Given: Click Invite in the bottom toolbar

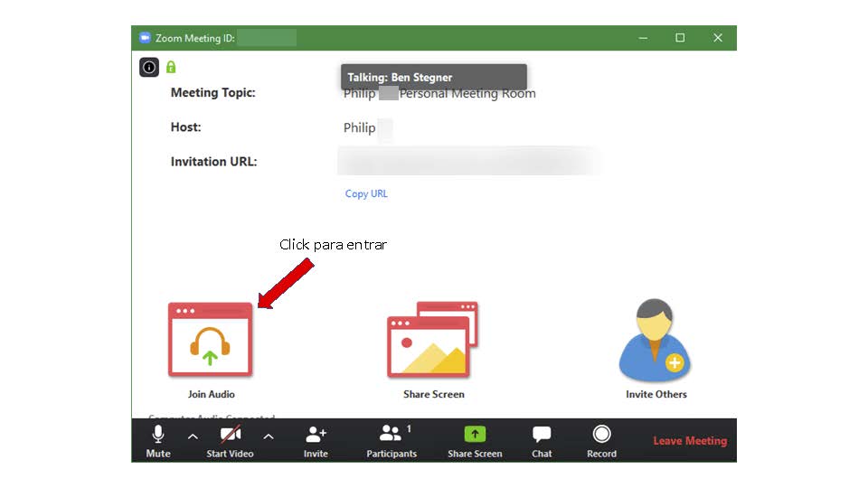Looking at the screenshot, I should pyautogui.click(x=316, y=441).
